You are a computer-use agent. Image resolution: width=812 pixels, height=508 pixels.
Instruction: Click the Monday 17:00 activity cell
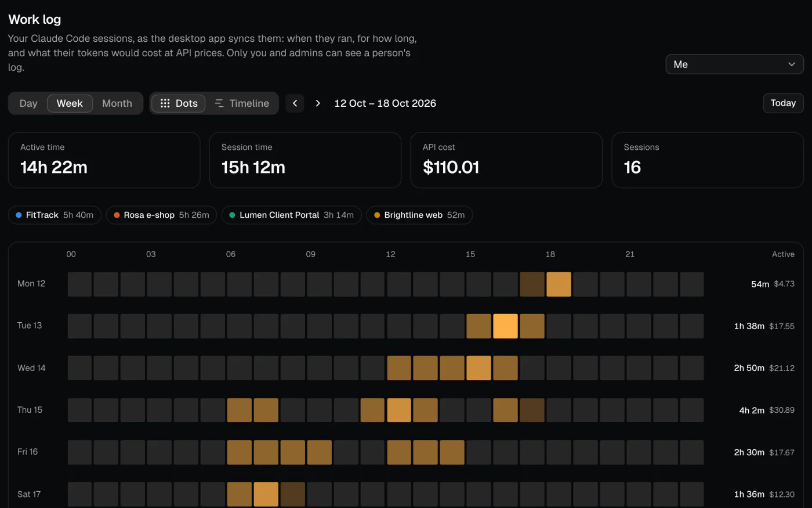[532, 284]
